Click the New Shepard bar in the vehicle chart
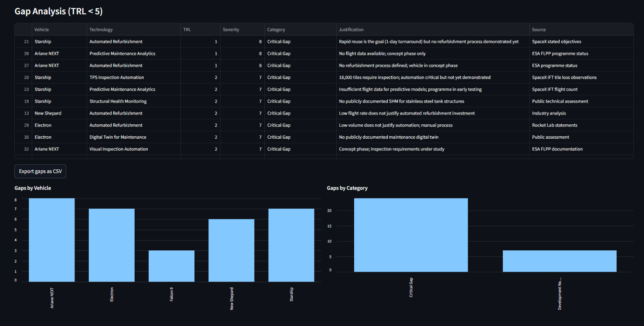The image size is (644, 326). pyautogui.click(x=231, y=251)
